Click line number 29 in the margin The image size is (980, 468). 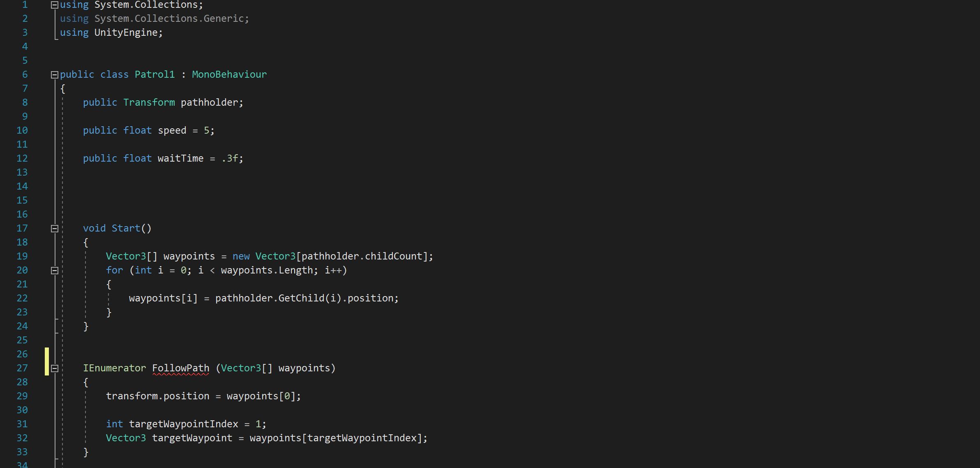(22, 396)
